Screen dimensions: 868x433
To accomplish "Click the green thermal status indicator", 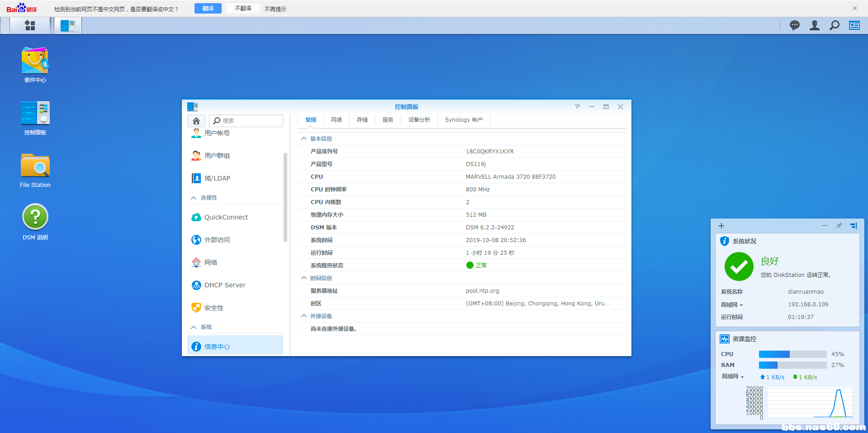I will click(470, 265).
